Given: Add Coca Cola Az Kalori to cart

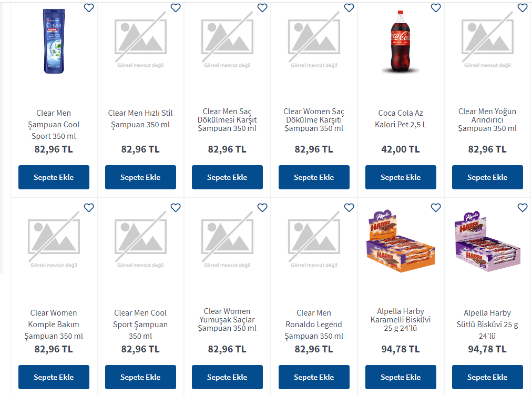Looking at the screenshot, I should (x=401, y=177).
